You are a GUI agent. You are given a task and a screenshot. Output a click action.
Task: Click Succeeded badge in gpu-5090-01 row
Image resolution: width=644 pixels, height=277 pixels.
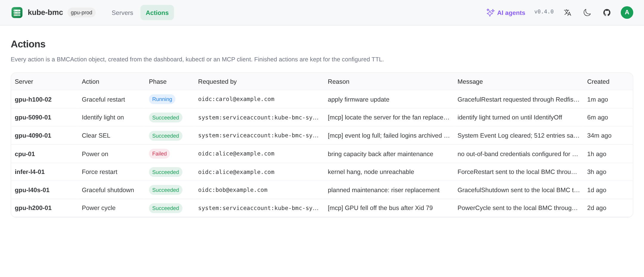165,118
